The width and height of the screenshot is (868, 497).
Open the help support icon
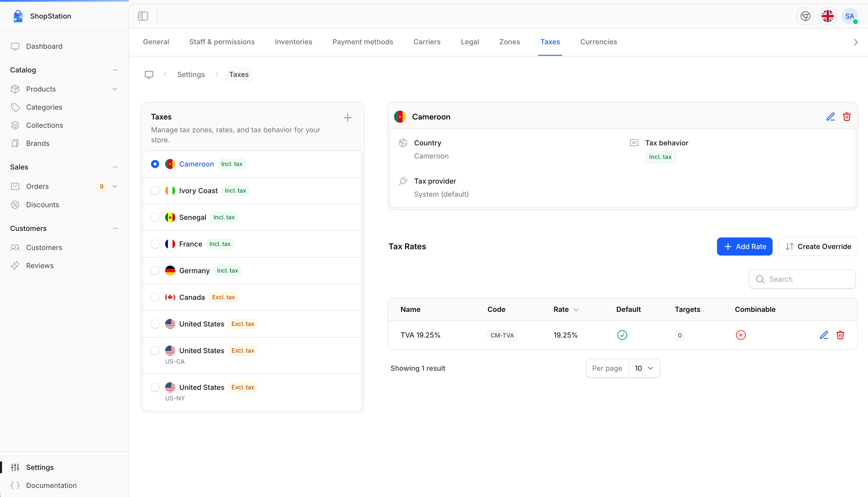click(x=806, y=16)
